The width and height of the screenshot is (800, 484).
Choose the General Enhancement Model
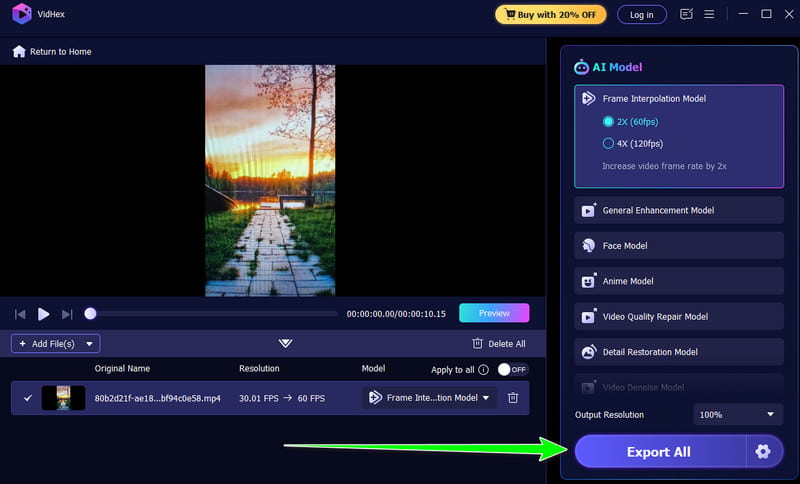click(679, 211)
